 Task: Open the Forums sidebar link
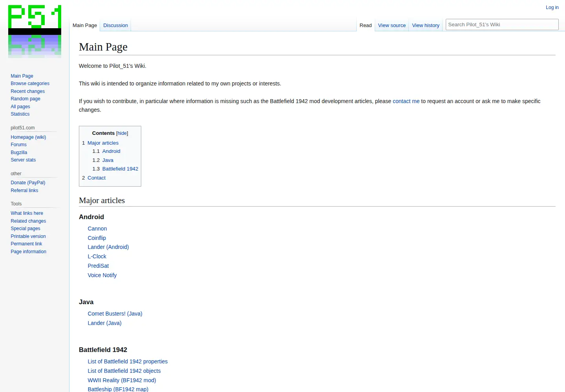click(18, 145)
